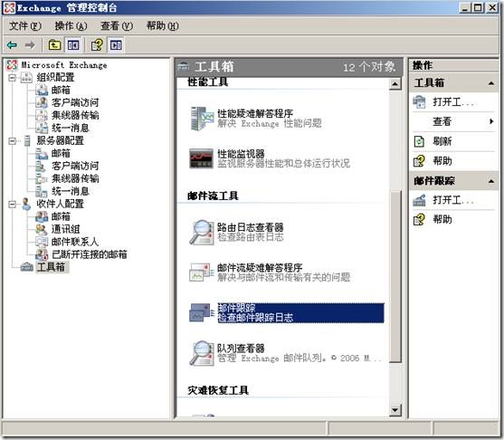Collapse the 邮件跟踪 actions section
Screen dimensions: 504x440
click(490, 181)
